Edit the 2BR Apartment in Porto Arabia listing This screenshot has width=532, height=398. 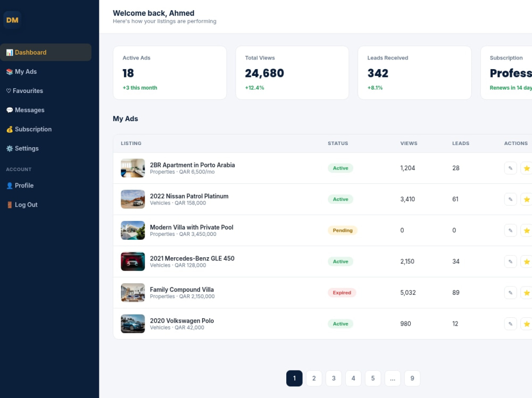click(510, 168)
